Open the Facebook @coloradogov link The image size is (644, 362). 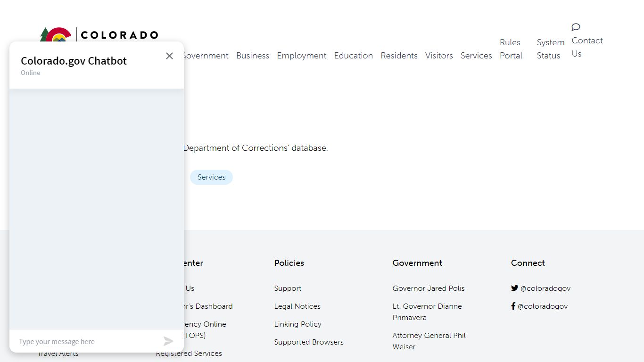[x=539, y=306]
